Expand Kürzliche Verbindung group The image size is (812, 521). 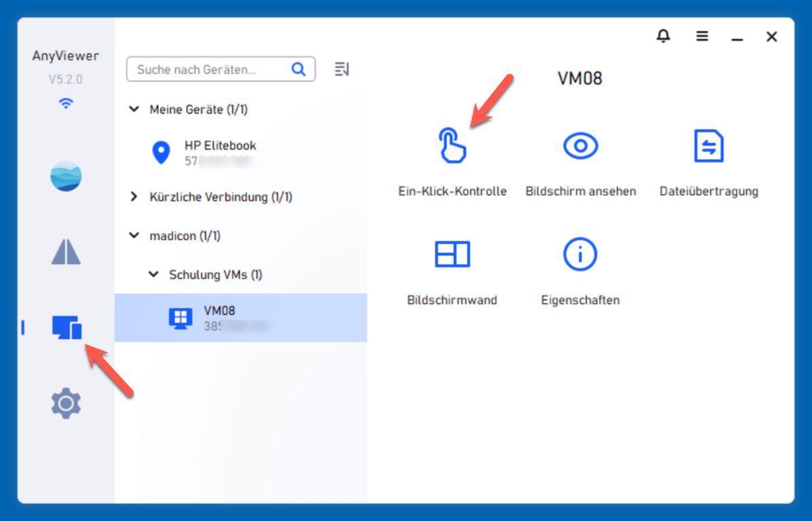point(134,197)
